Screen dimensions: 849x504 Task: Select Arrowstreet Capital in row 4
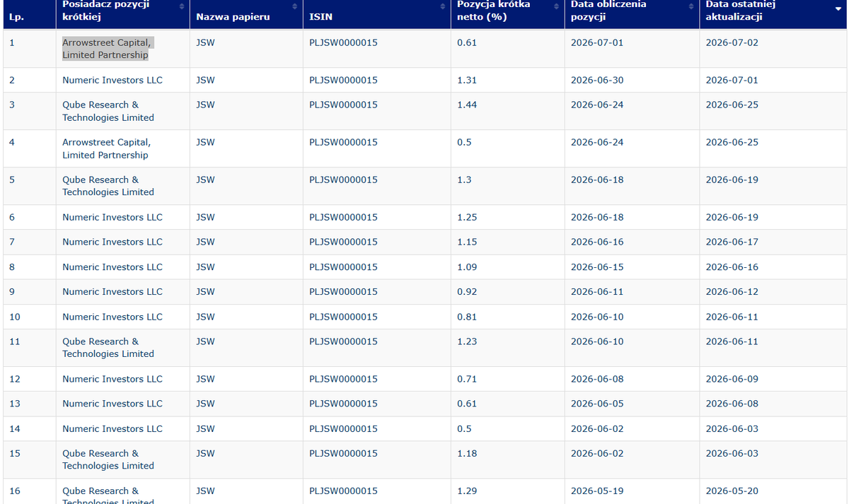(106, 148)
